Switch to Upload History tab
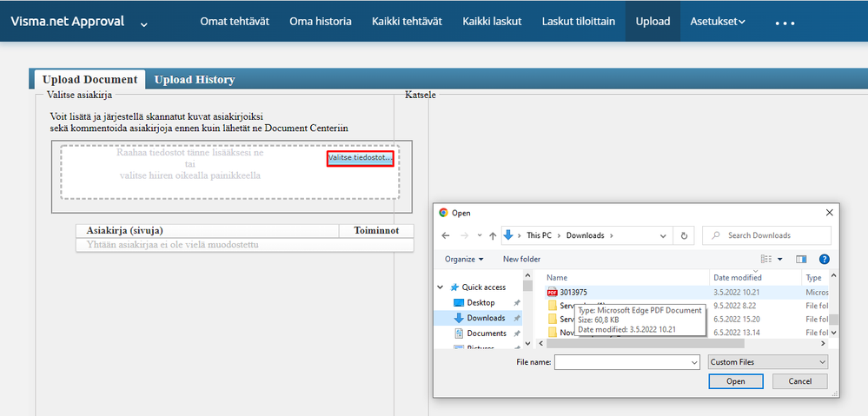Screen dimensions: 868x416 click(x=195, y=80)
